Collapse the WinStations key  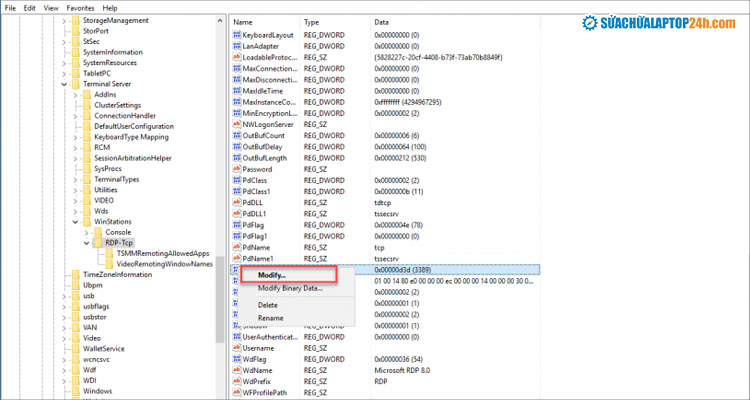click(76, 220)
